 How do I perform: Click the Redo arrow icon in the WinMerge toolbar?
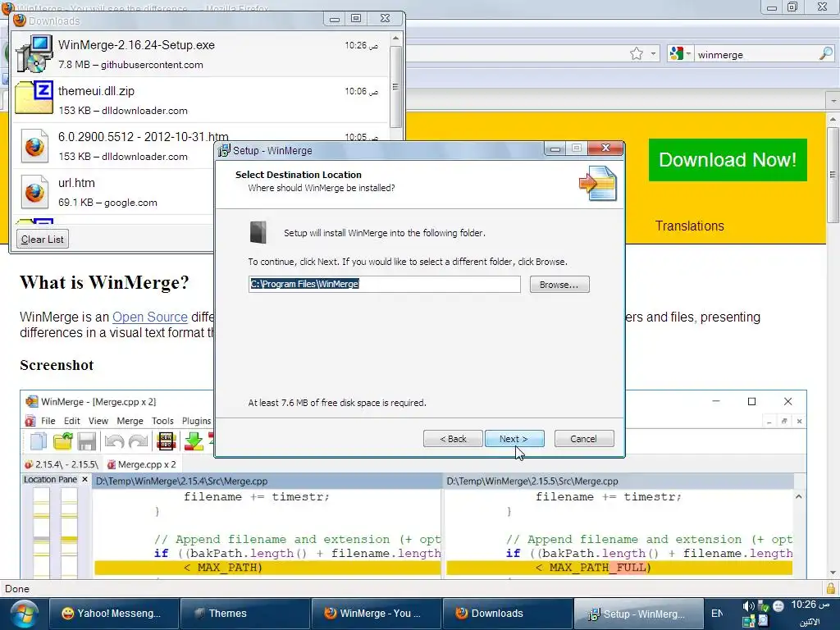tap(138, 441)
